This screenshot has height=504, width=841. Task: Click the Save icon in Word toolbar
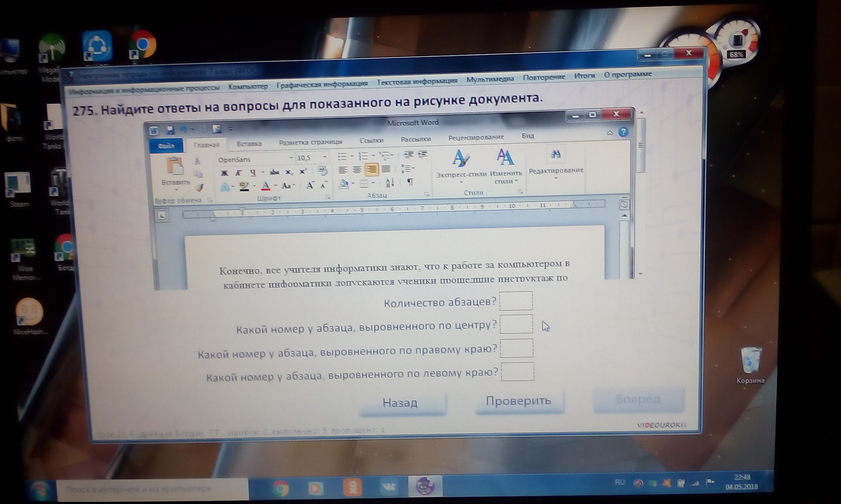pyautogui.click(x=170, y=130)
